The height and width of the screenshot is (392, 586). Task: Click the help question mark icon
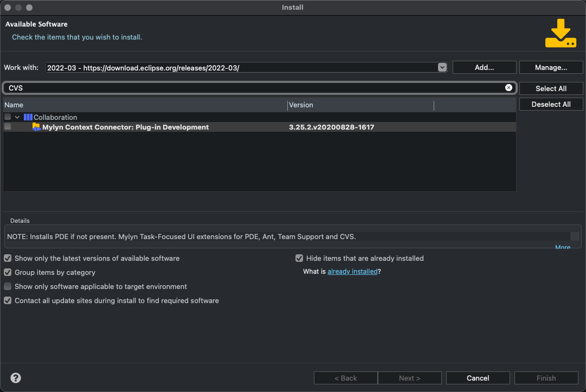(x=16, y=378)
